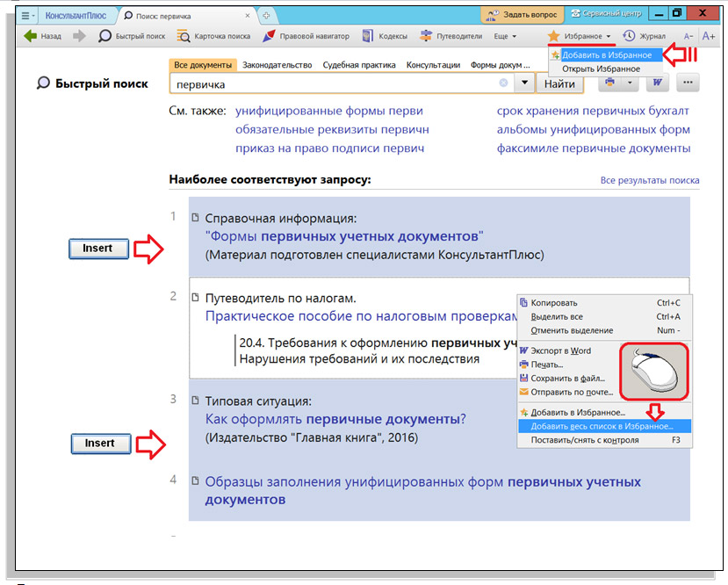728x585 pixels.
Task: Increase font size with A+ button
Action: click(708, 36)
